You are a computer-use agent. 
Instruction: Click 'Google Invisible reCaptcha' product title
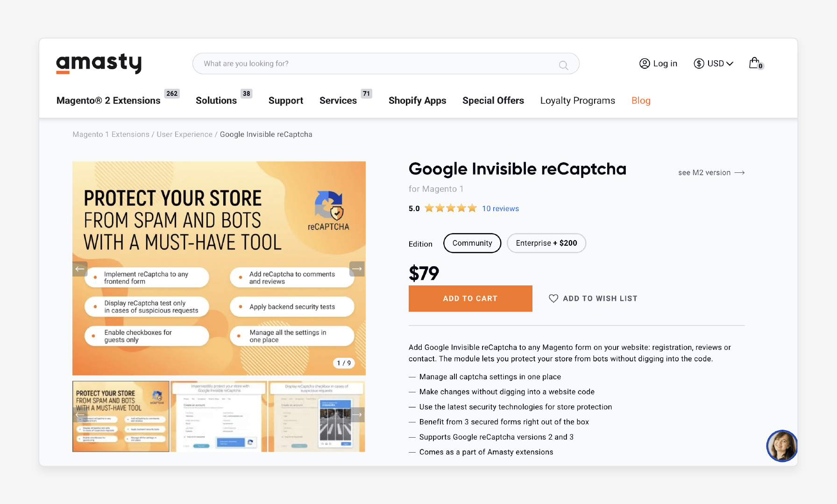click(518, 169)
